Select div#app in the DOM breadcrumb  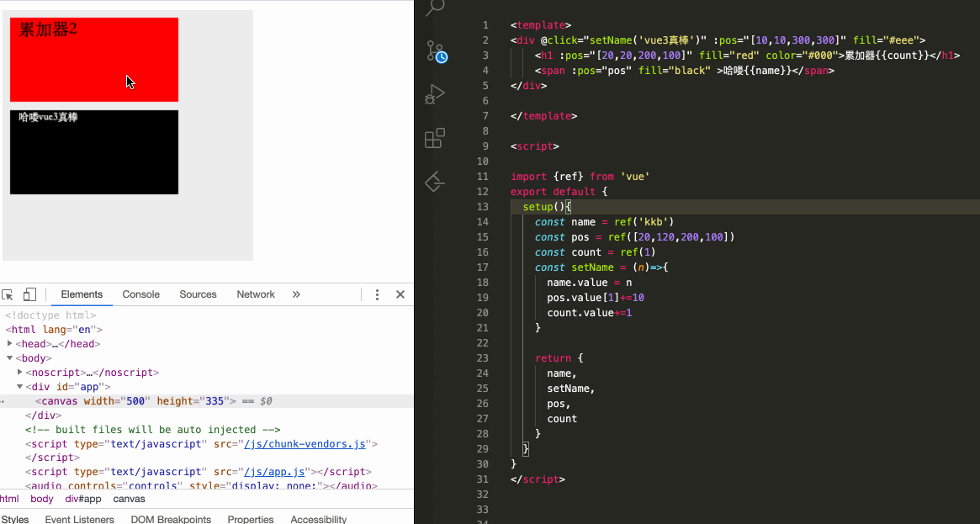(x=83, y=499)
